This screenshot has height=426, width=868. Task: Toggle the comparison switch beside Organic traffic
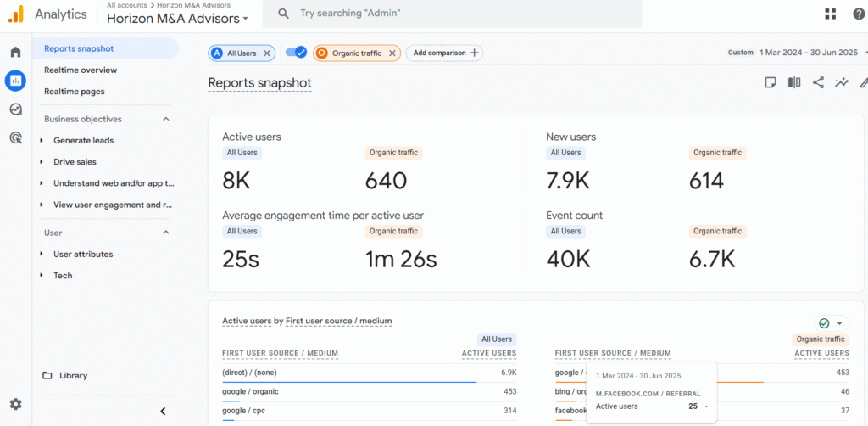(296, 53)
